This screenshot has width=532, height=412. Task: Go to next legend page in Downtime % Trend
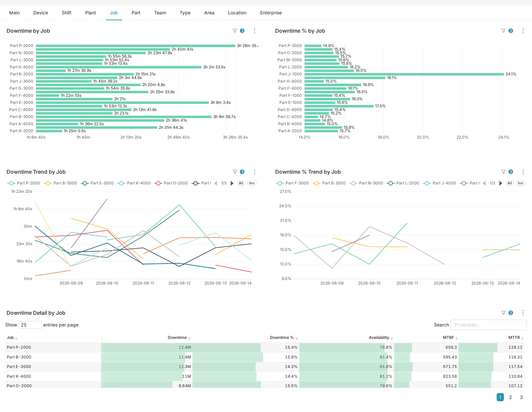point(501,183)
